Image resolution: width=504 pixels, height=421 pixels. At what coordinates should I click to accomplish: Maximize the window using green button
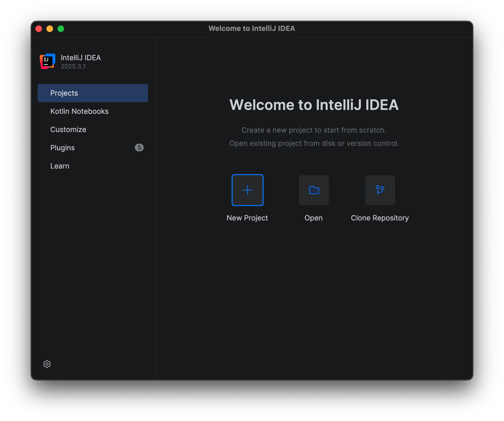(61, 29)
